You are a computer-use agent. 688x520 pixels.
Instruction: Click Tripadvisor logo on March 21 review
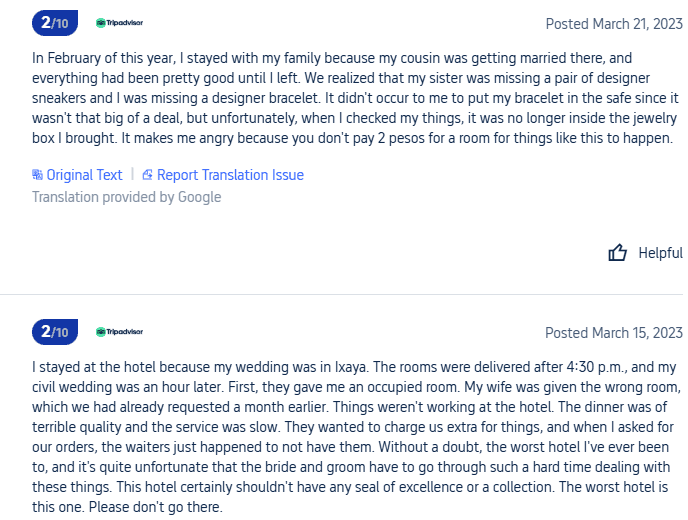[x=119, y=22]
